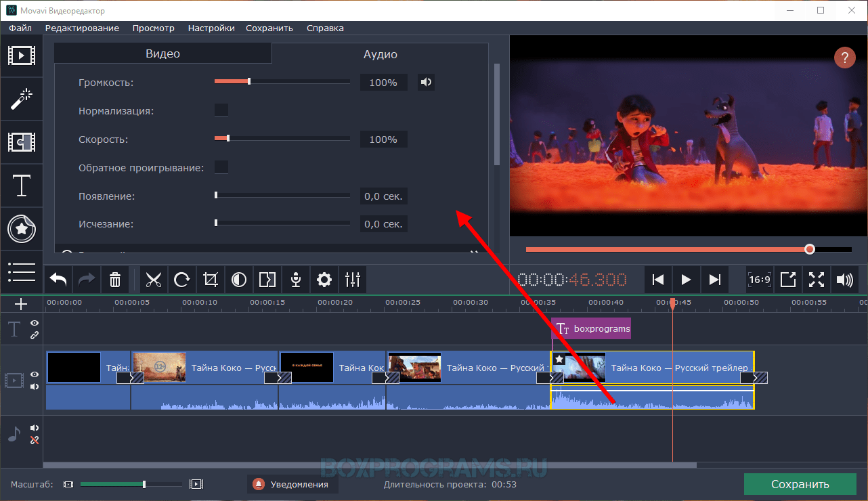Switch to the Аудио tab
Screen dimensions: 868x501
(x=380, y=54)
